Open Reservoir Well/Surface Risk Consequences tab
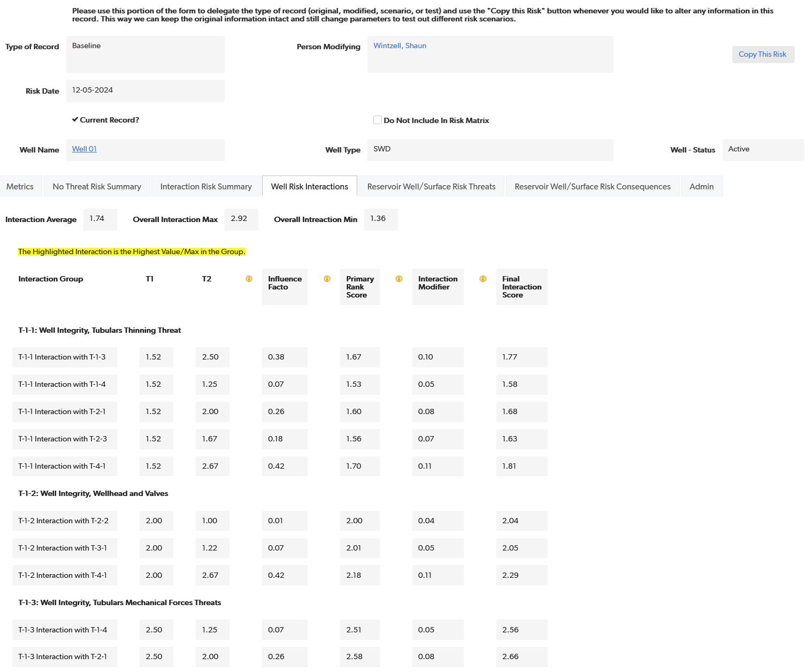The height and width of the screenshot is (672, 806). tap(592, 187)
